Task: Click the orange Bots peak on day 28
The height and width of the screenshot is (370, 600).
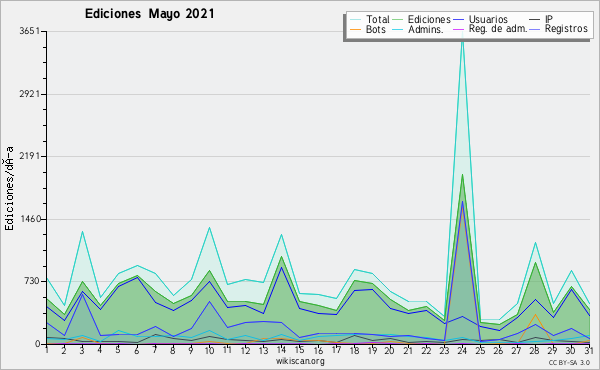Action: tap(535, 315)
